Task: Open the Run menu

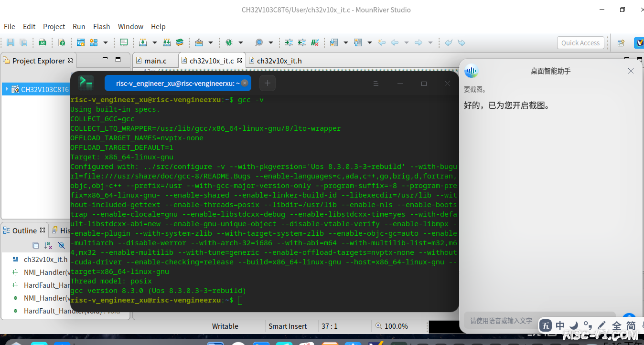Action: pyautogui.click(x=79, y=26)
